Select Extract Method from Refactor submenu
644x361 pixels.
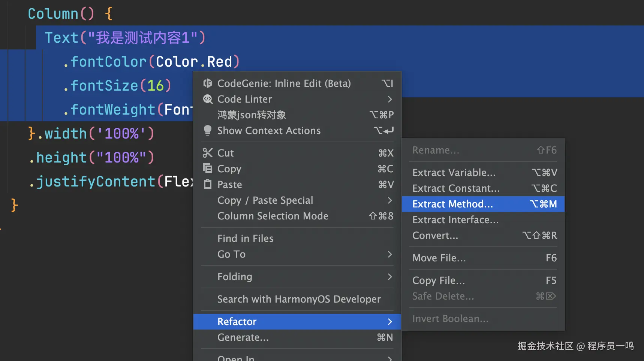pyautogui.click(x=452, y=204)
